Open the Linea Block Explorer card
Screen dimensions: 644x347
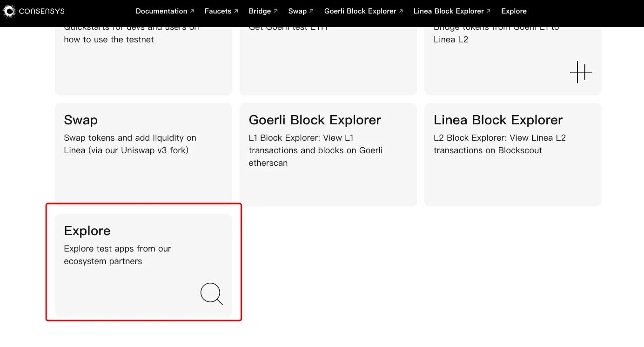click(512, 155)
